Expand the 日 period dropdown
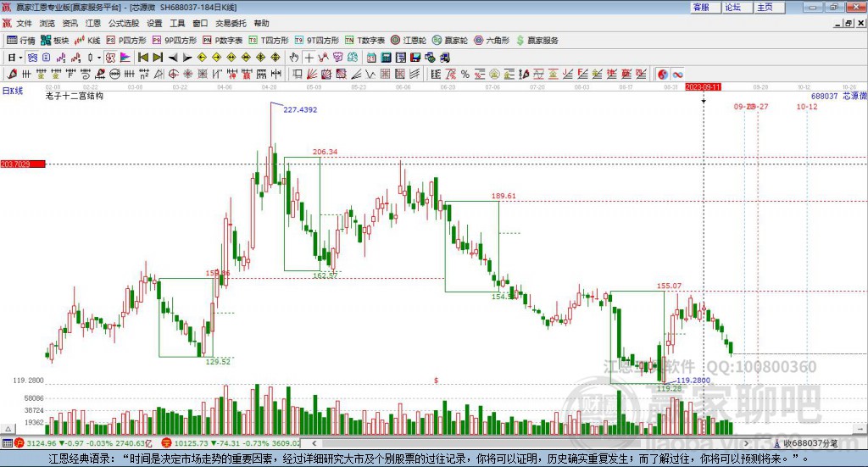This screenshot has height=467, width=868. click(20, 58)
